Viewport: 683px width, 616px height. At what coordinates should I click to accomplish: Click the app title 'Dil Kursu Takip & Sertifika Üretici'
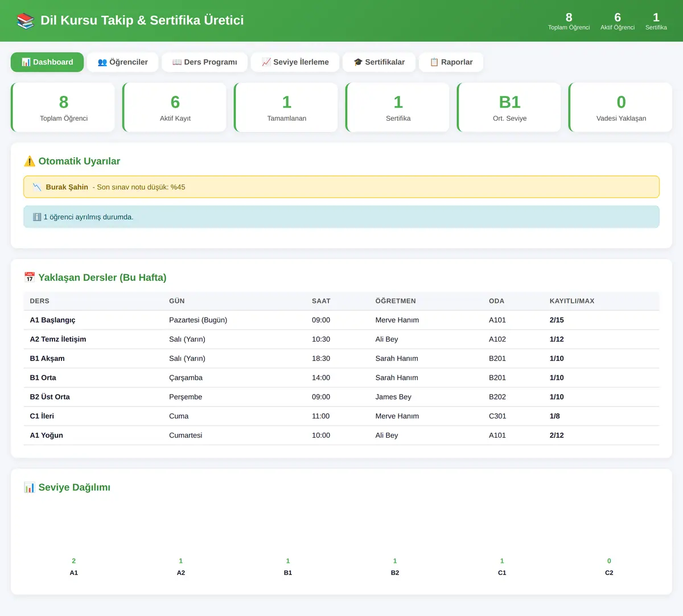coord(142,20)
